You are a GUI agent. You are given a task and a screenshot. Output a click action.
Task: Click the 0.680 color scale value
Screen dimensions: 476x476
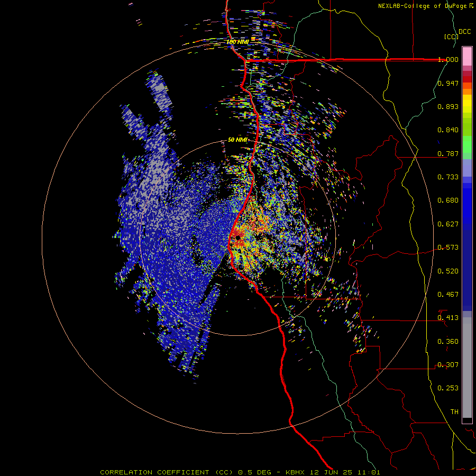point(448,200)
